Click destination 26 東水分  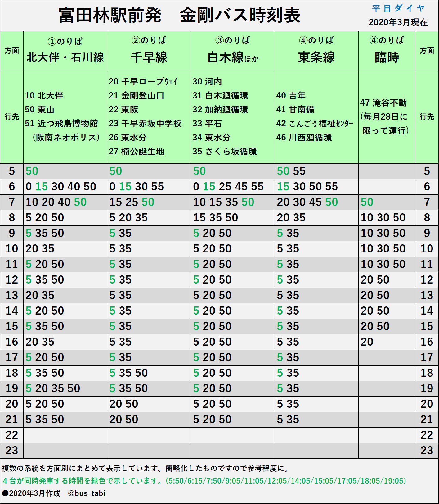pyautogui.click(x=128, y=137)
